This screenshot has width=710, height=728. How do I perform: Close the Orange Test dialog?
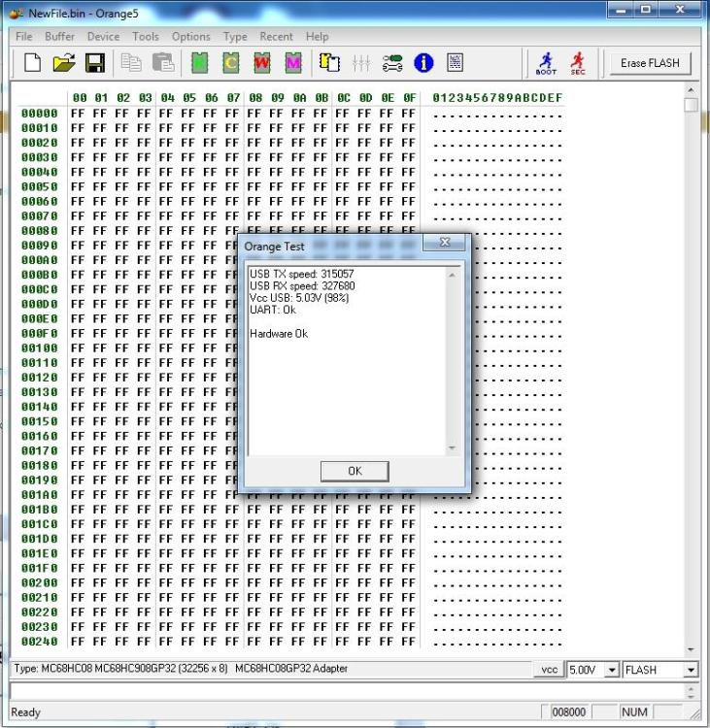tap(445, 243)
